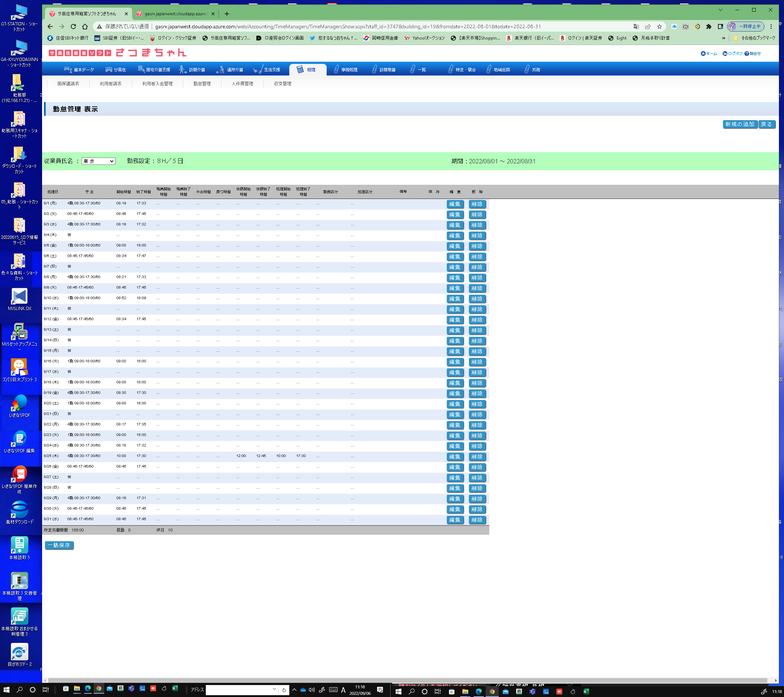784x697 pixels.
Task: Click 編集 button for the 8/25 row
Action: point(454,456)
